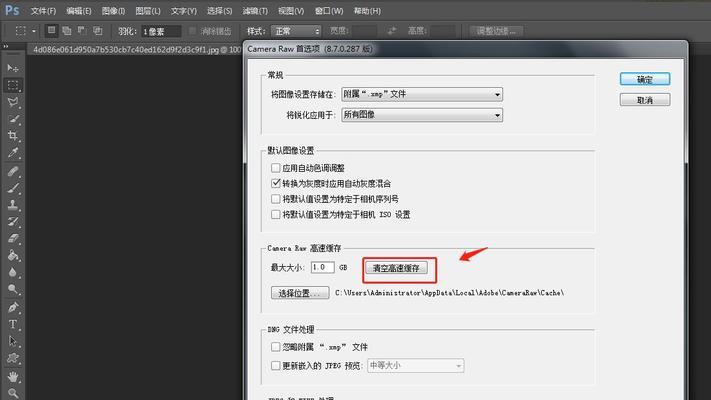Select the Dodge tool
This screenshot has width=711, height=400.
tap(13, 289)
